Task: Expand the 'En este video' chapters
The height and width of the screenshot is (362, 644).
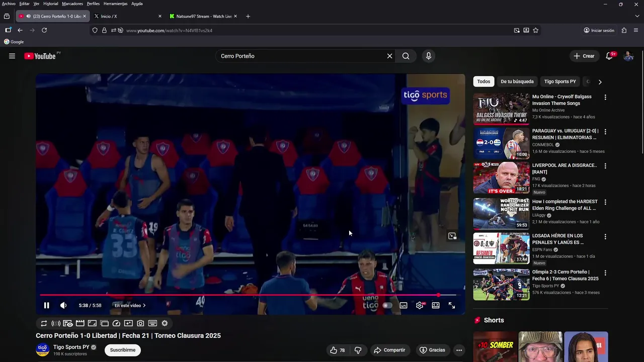Action: point(130,305)
